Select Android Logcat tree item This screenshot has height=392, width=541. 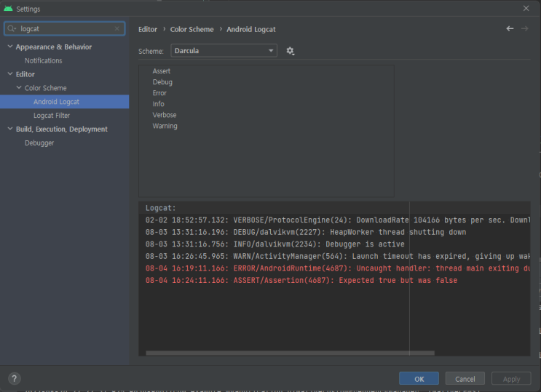[65, 102]
